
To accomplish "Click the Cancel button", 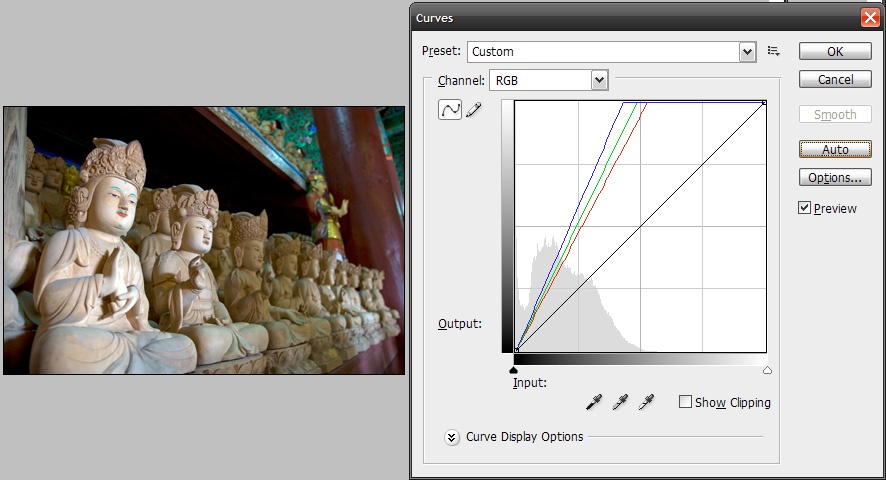I will tap(835, 79).
